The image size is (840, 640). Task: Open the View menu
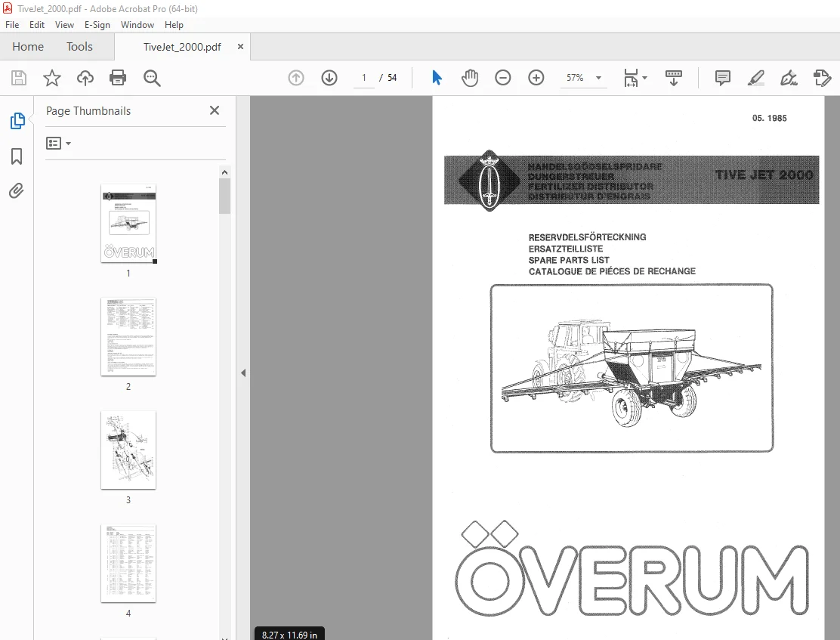(x=64, y=25)
